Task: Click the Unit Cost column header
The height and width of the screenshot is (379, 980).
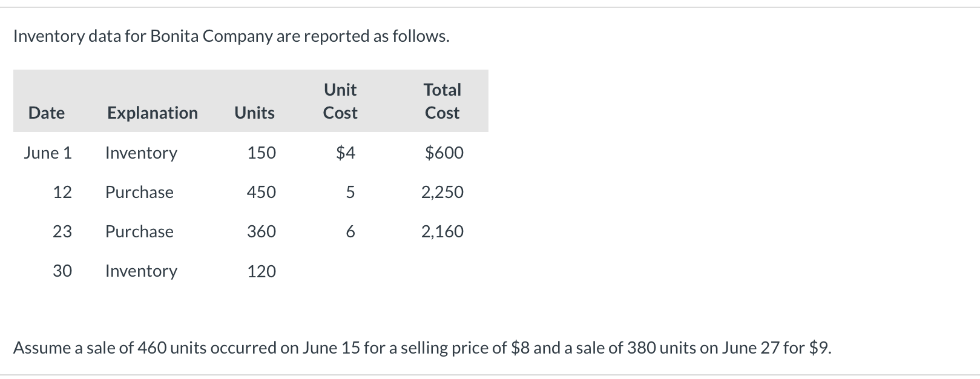Action: [340, 101]
